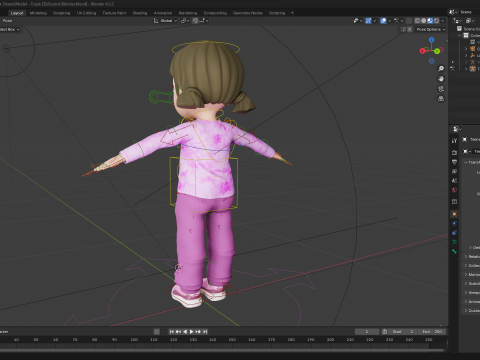
Task: Open the Scene properties tab
Action: pos(454,181)
